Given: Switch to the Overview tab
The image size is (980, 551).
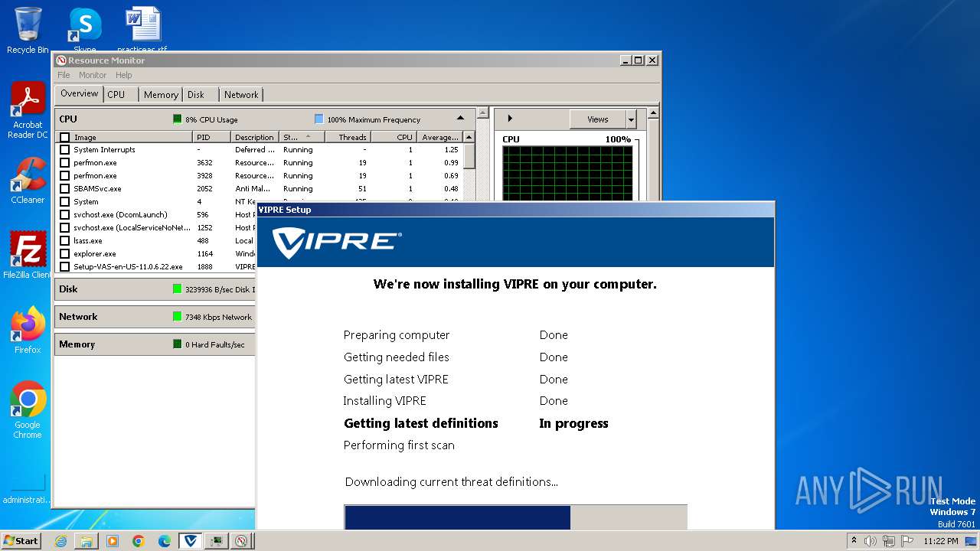Looking at the screenshot, I should (80, 94).
